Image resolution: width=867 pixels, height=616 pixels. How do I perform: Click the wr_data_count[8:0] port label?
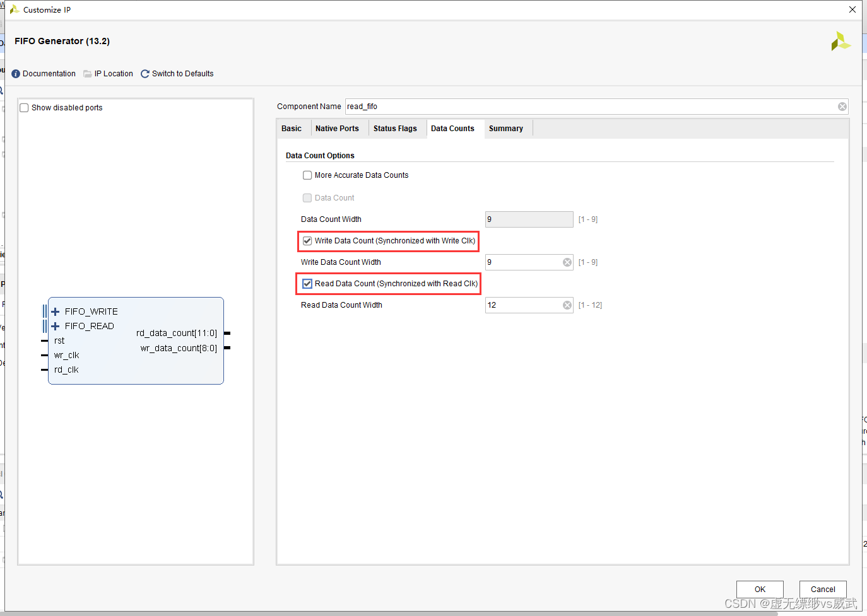[179, 348]
